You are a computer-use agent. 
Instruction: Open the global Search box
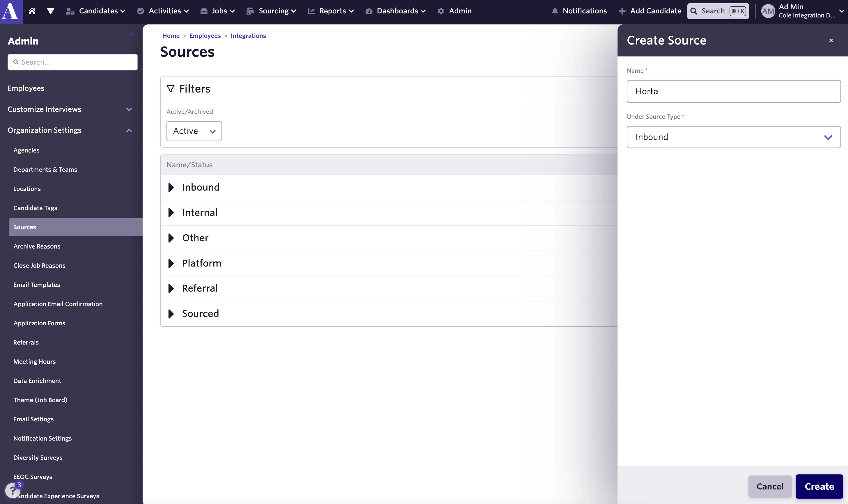[x=718, y=11]
